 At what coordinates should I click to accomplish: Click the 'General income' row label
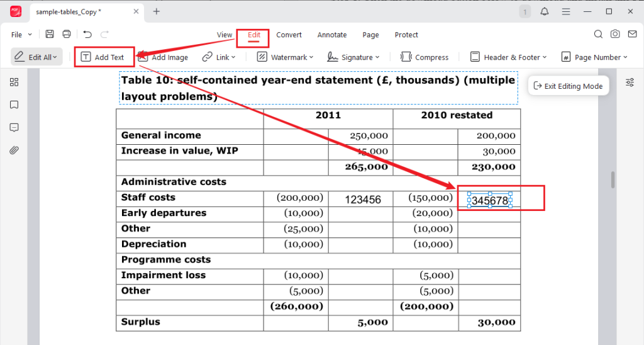161,135
